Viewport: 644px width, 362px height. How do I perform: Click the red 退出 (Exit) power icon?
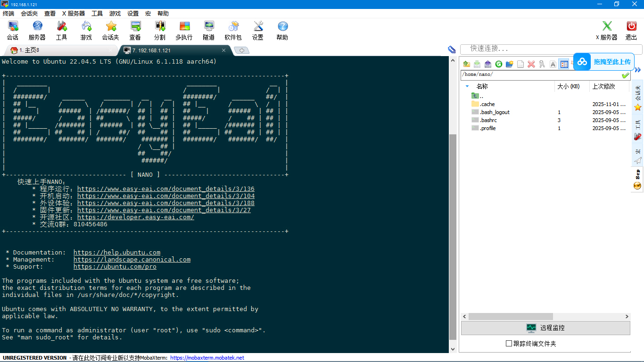631,30
